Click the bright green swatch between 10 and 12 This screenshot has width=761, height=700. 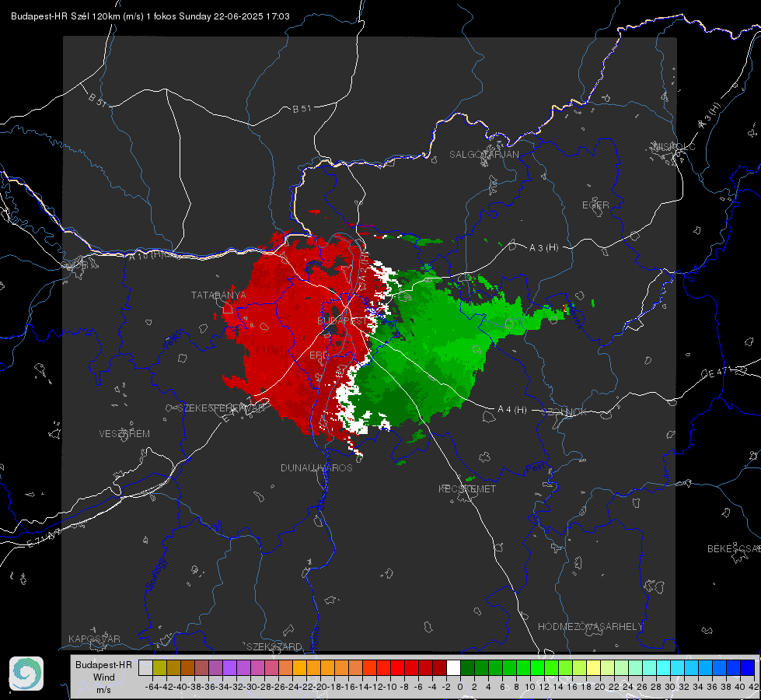click(x=537, y=668)
